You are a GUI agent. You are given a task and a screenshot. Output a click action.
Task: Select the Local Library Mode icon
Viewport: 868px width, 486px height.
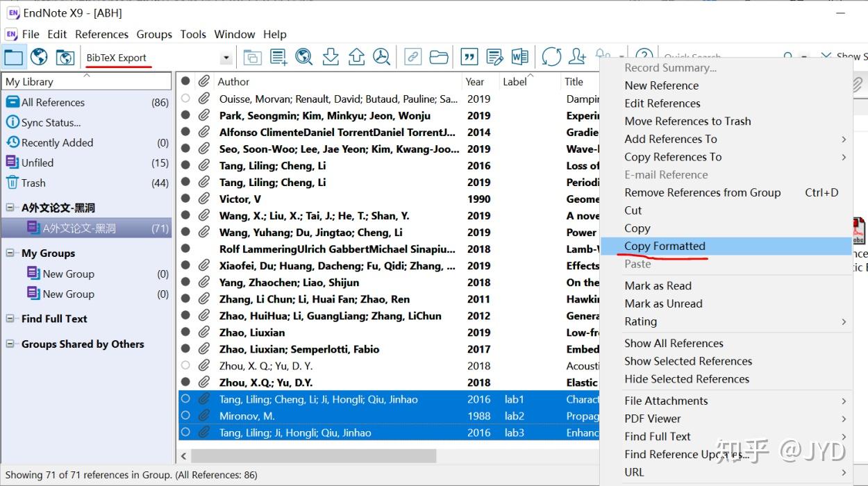[14, 58]
